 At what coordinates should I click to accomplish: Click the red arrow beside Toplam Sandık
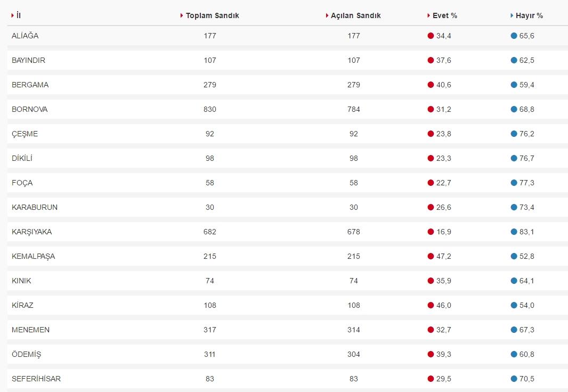pyautogui.click(x=182, y=15)
